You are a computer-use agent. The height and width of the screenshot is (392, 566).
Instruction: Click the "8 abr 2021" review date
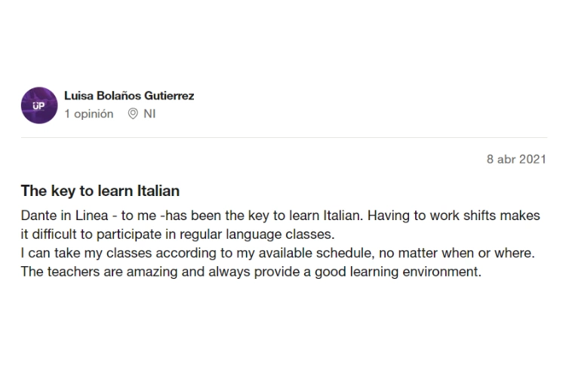click(x=516, y=160)
